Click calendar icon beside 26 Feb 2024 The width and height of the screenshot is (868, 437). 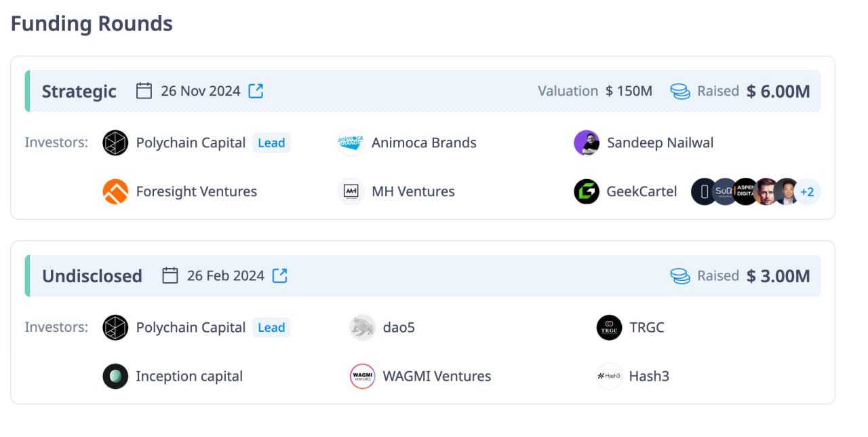pyautogui.click(x=170, y=275)
